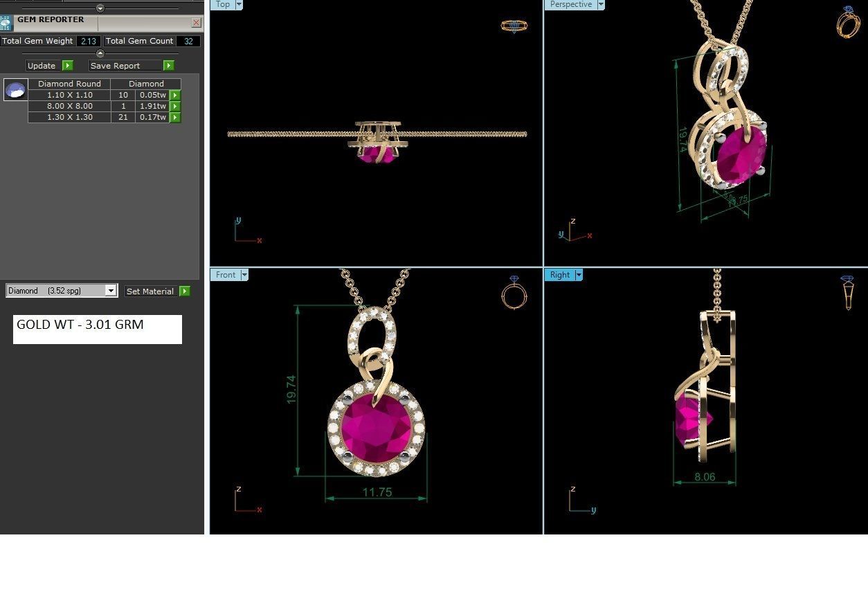Click green arrow for 1.30 X 1.30 row

point(175,117)
